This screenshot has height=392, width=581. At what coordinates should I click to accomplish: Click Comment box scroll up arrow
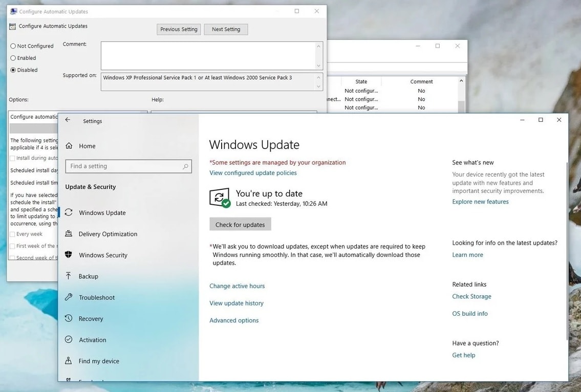click(x=319, y=47)
